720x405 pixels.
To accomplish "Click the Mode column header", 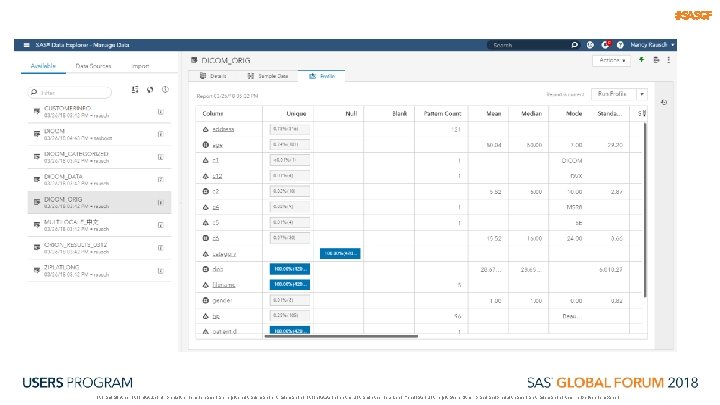I will [x=574, y=113].
